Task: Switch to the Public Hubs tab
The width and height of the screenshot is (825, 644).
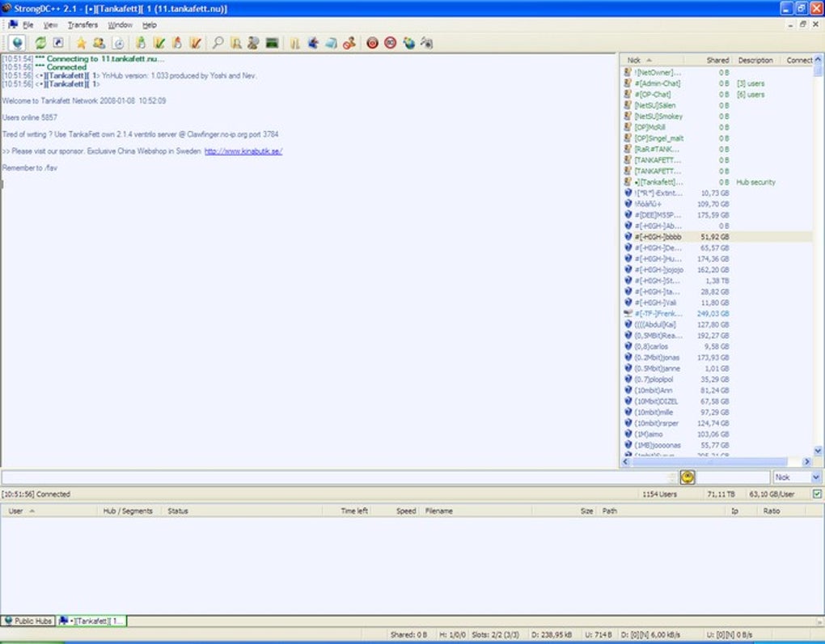Action: click(x=28, y=621)
